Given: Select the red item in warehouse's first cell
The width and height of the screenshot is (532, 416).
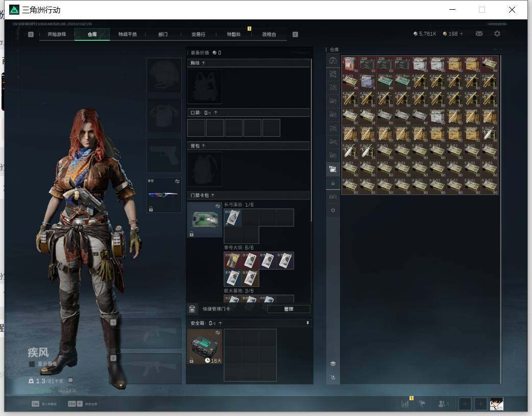Looking at the screenshot, I should point(350,64).
